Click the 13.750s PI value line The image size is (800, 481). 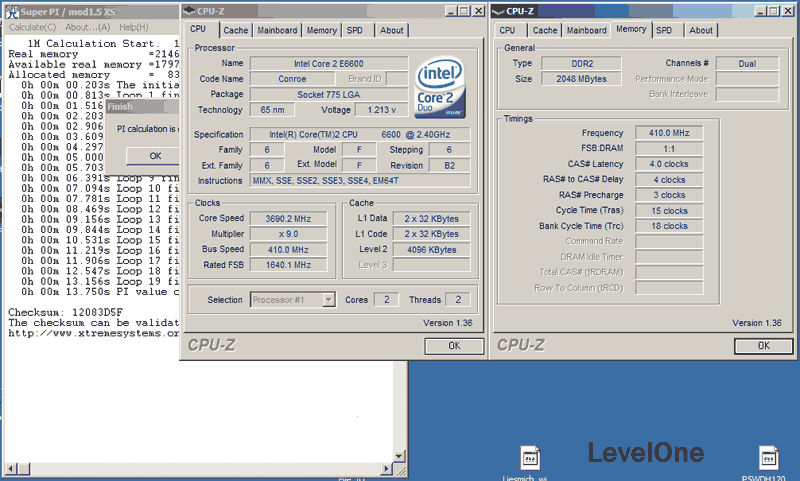100,292
